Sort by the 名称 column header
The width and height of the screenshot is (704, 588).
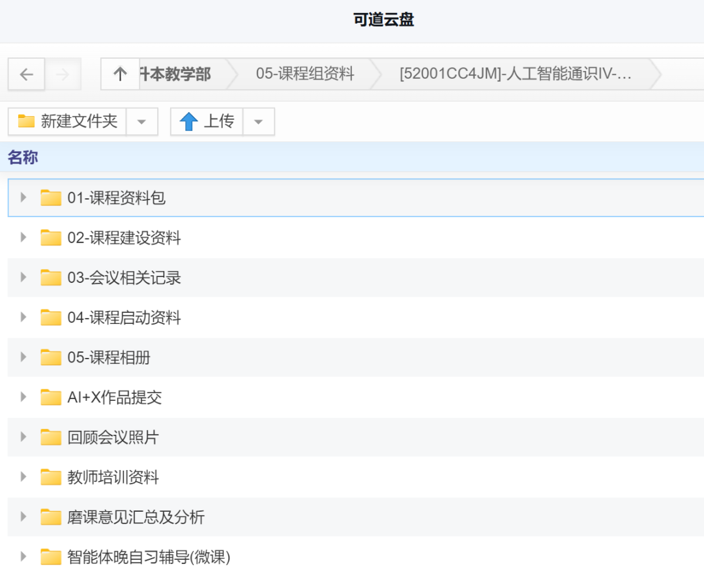point(23,157)
